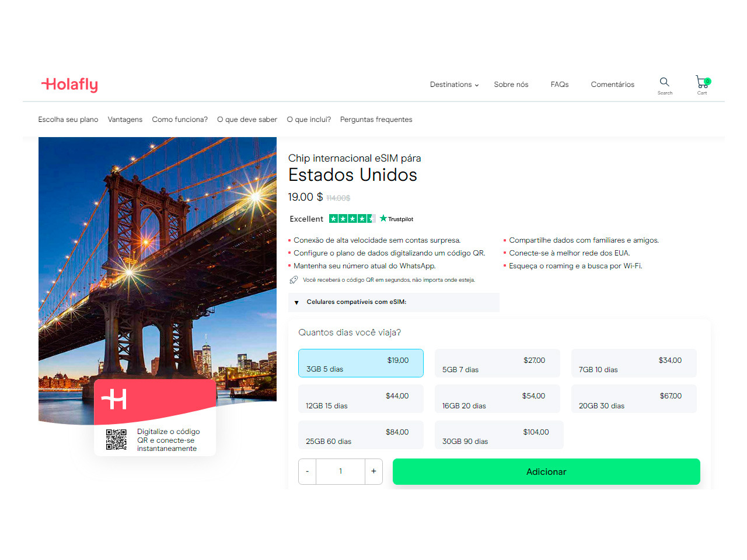This screenshot has height=560, width=747.
Task: Click the green Adicionar button
Action: pos(546,471)
